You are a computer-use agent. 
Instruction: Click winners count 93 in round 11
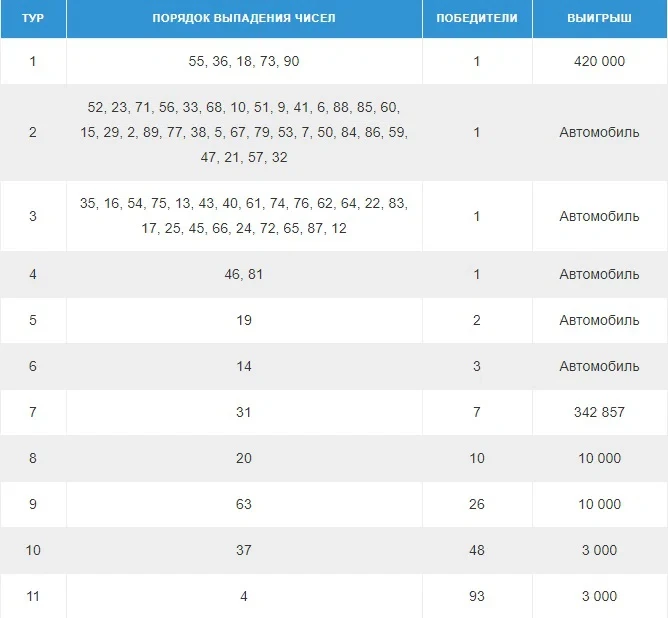click(477, 596)
